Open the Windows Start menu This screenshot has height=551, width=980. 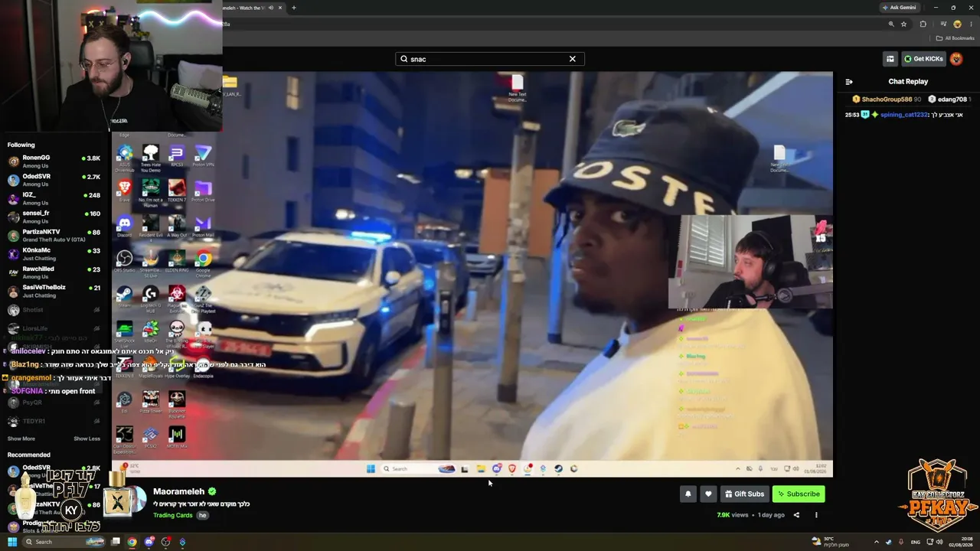(x=12, y=542)
